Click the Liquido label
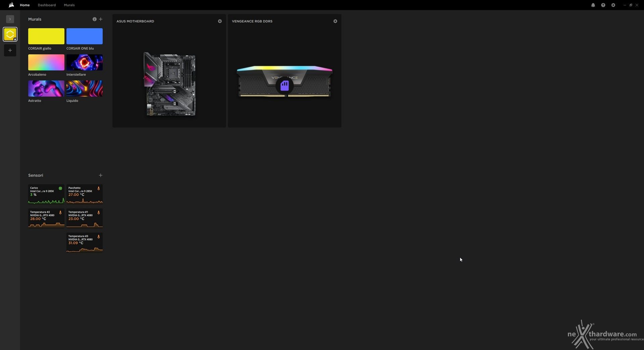 click(72, 101)
